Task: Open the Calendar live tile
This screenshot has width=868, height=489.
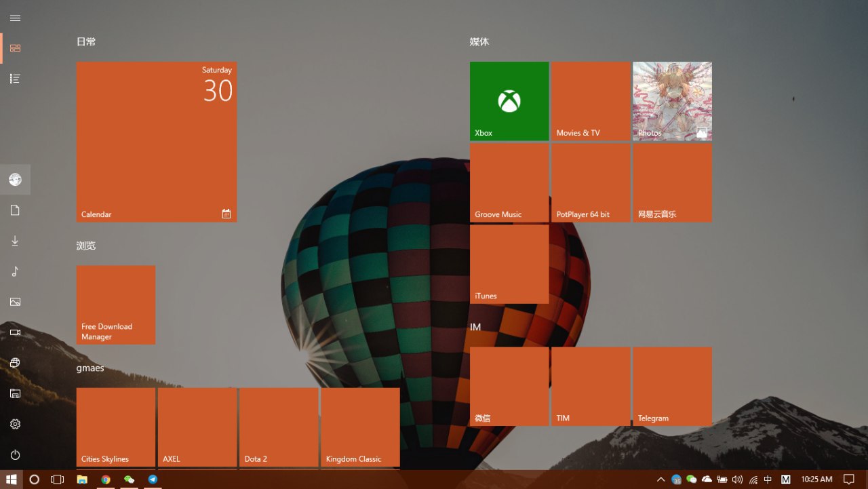Action: (x=157, y=142)
